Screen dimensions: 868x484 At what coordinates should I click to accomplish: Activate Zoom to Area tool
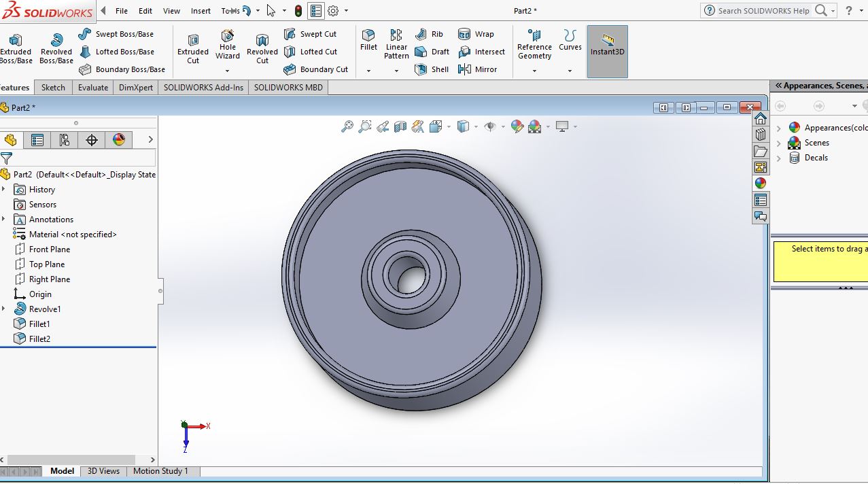point(365,126)
